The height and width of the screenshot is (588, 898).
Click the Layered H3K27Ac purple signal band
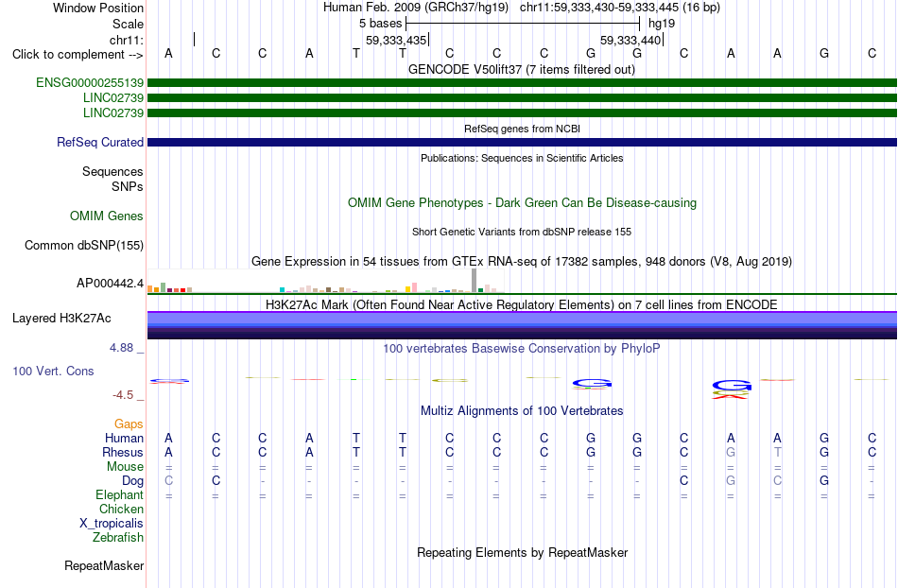click(522, 325)
